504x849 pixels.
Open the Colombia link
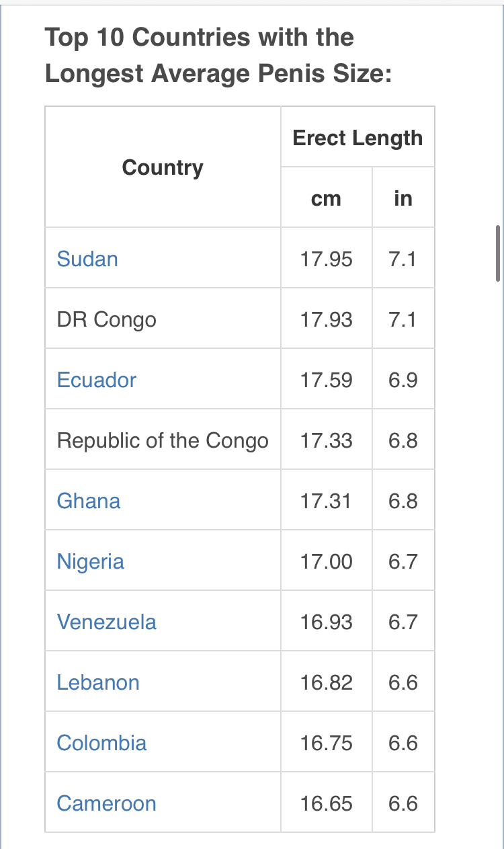coord(101,743)
